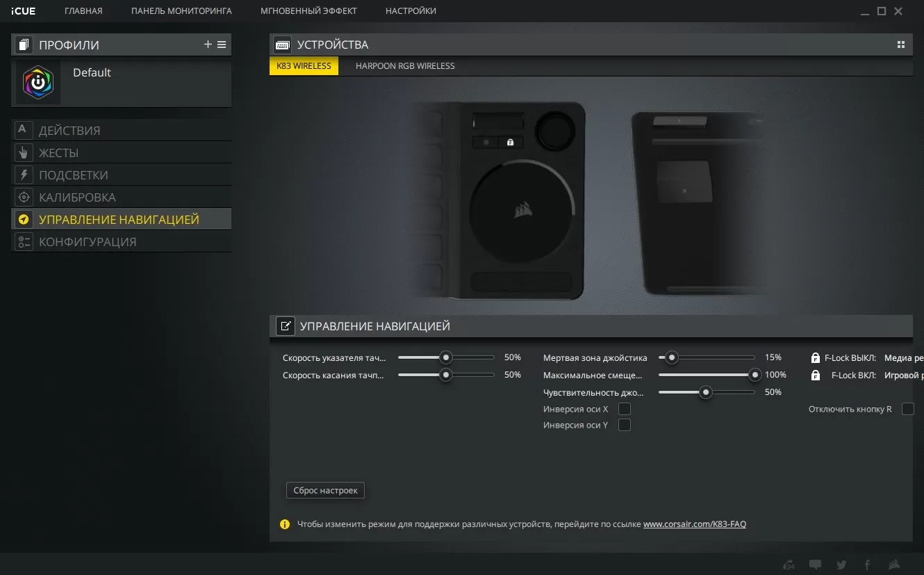Add a new profile with the plus icon

pyautogui.click(x=208, y=44)
